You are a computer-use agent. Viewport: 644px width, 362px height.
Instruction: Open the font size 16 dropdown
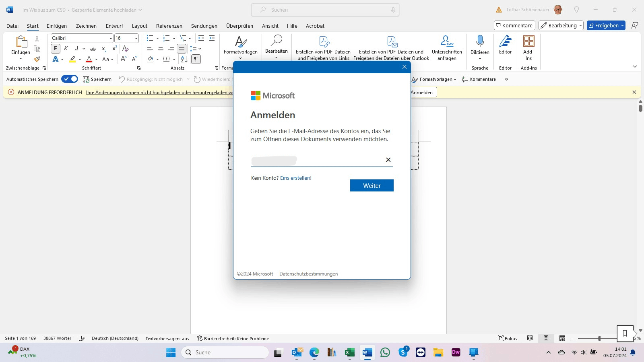coord(136,38)
